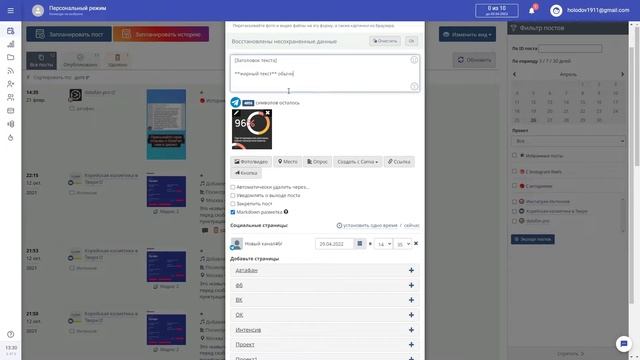Screen dimensions: 640x360
Task: Click the Schedule post button
Action: 69,34
